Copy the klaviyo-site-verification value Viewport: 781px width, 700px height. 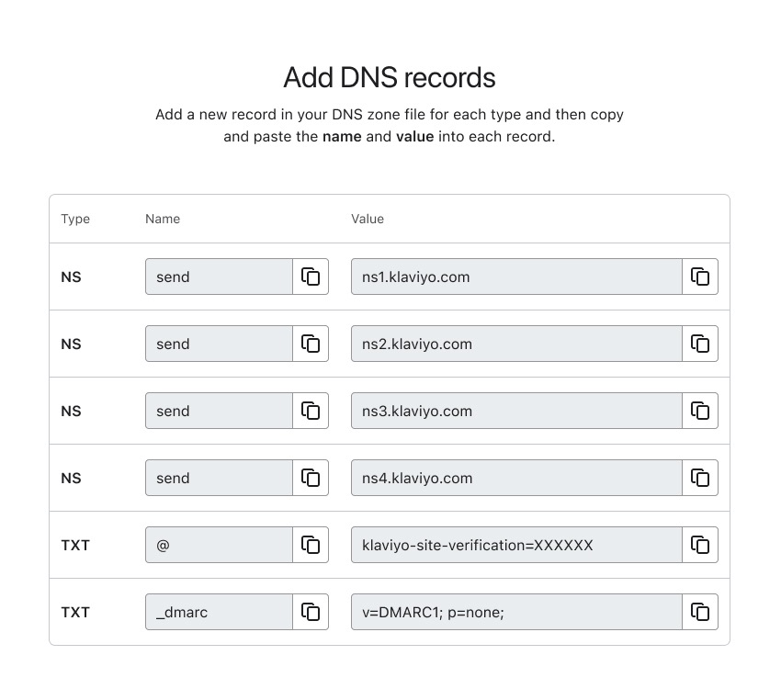[700, 545]
